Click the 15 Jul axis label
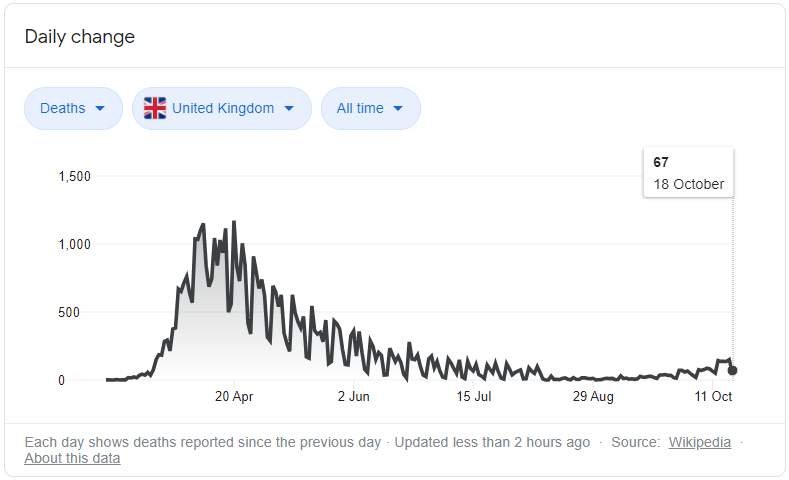This screenshot has width=789, height=480. pos(474,397)
